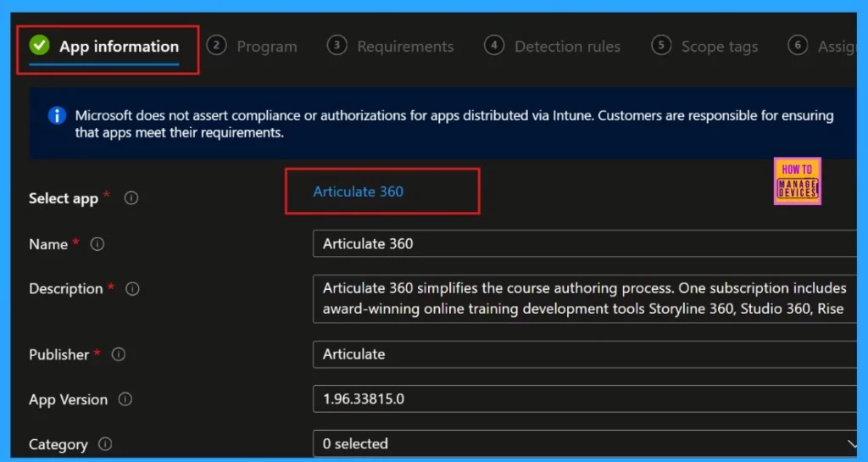Open the App information step tab
Image resolution: width=868 pixels, height=462 pixels.
104,47
